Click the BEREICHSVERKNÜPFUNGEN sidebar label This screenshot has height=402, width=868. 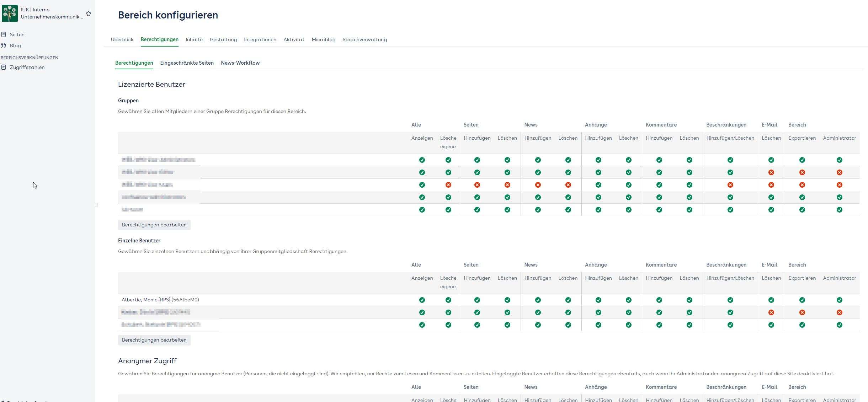30,58
